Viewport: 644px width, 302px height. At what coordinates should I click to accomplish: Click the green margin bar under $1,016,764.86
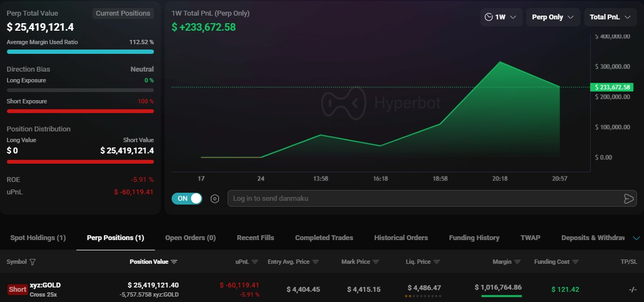[501, 296]
